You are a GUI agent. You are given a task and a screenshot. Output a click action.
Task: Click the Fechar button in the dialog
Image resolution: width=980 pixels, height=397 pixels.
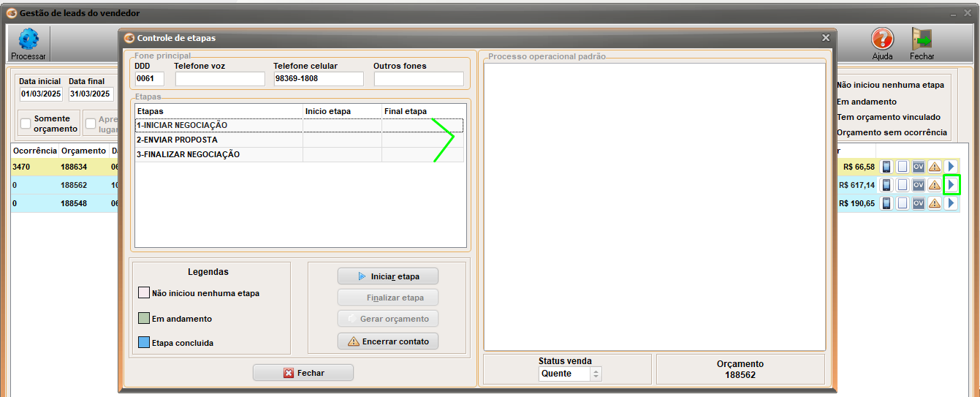(x=303, y=373)
